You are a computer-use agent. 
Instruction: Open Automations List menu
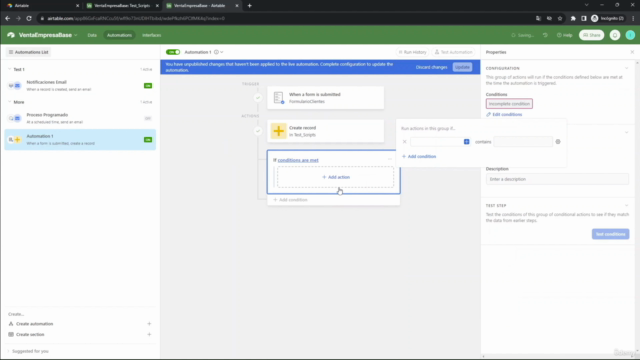pyautogui.click(x=29, y=52)
